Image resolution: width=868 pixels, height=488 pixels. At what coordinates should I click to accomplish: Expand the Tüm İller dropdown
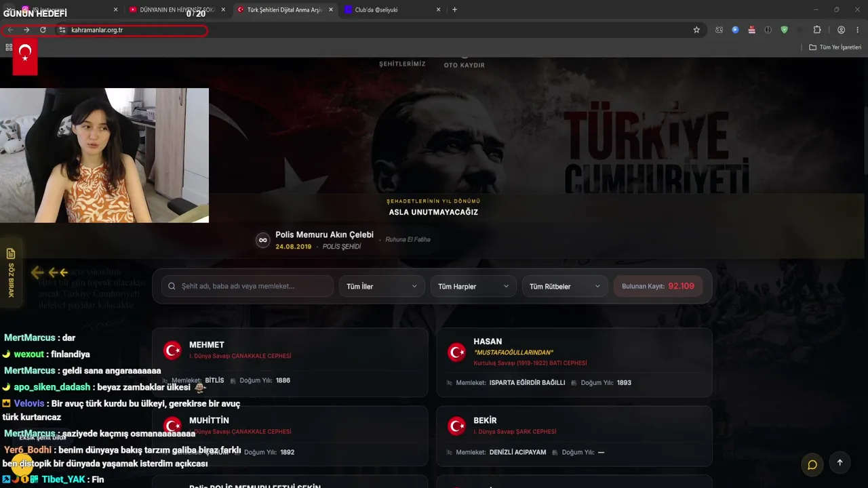[x=382, y=286]
